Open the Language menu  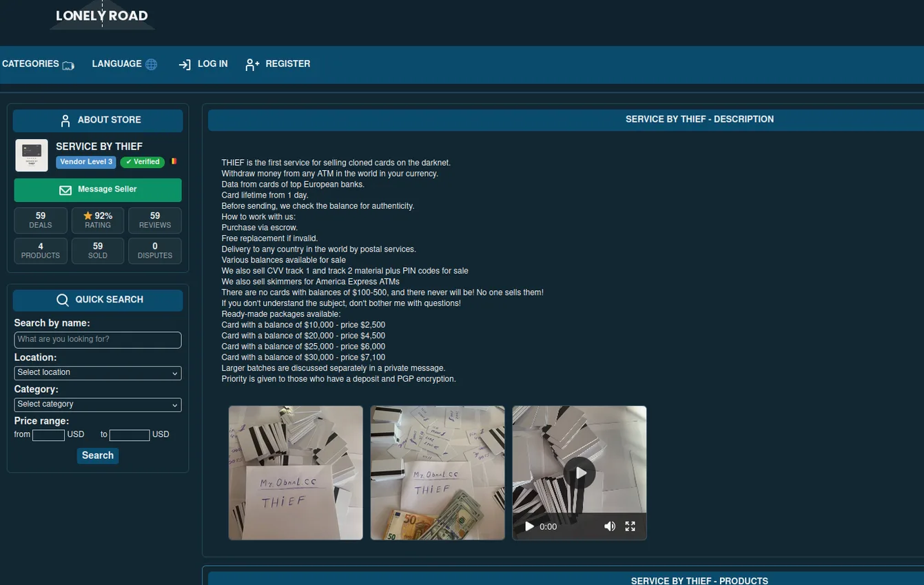coord(124,64)
